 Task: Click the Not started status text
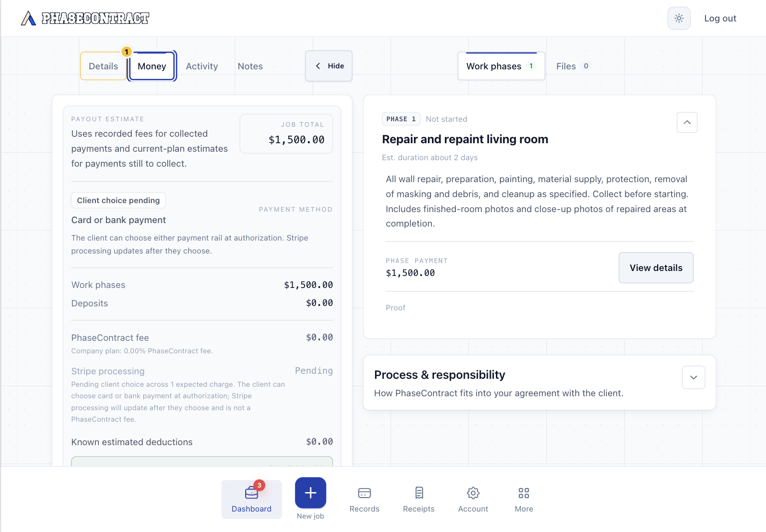446,119
